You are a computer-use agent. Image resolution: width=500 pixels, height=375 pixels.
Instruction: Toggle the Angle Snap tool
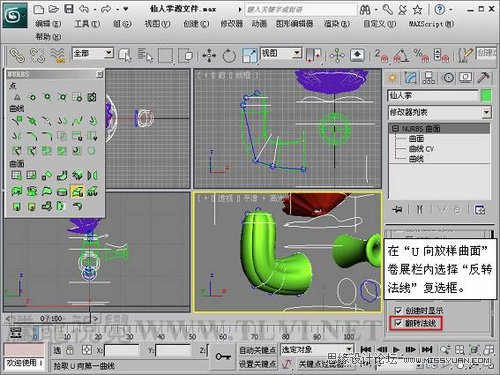coord(401,55)
